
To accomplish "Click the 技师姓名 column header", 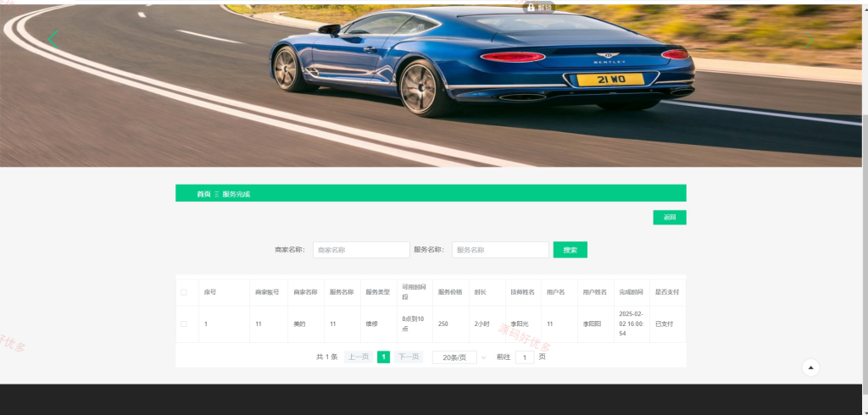I will 522,292.
